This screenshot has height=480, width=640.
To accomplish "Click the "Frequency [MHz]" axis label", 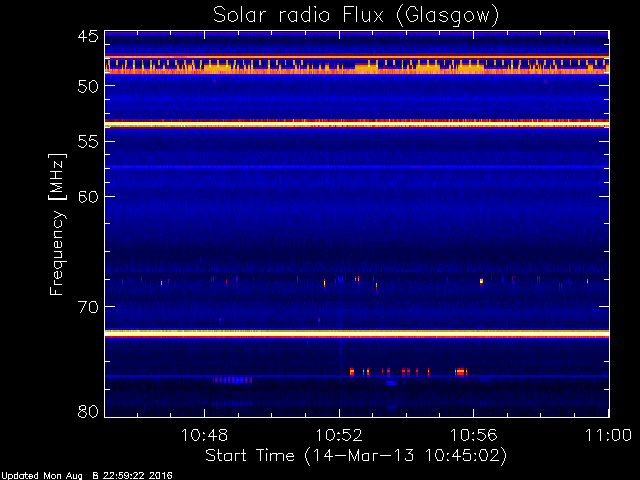I will [x=57, y=224].
